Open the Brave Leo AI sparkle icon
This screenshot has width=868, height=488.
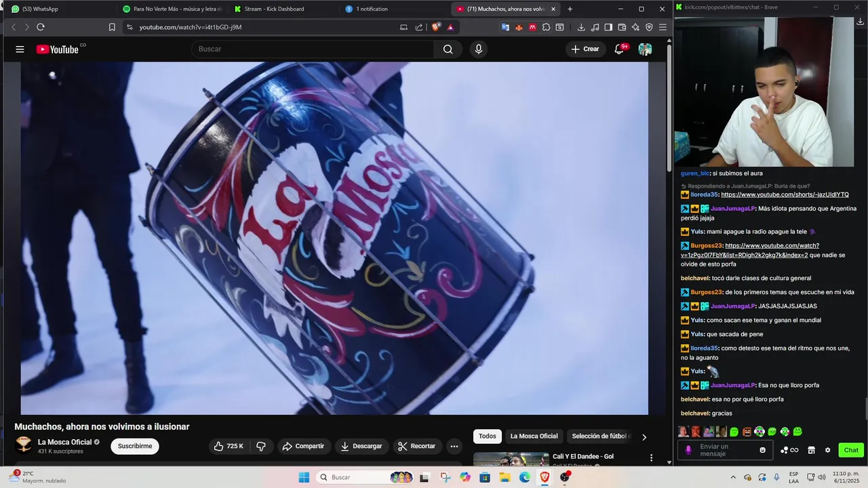coord(635,27)
